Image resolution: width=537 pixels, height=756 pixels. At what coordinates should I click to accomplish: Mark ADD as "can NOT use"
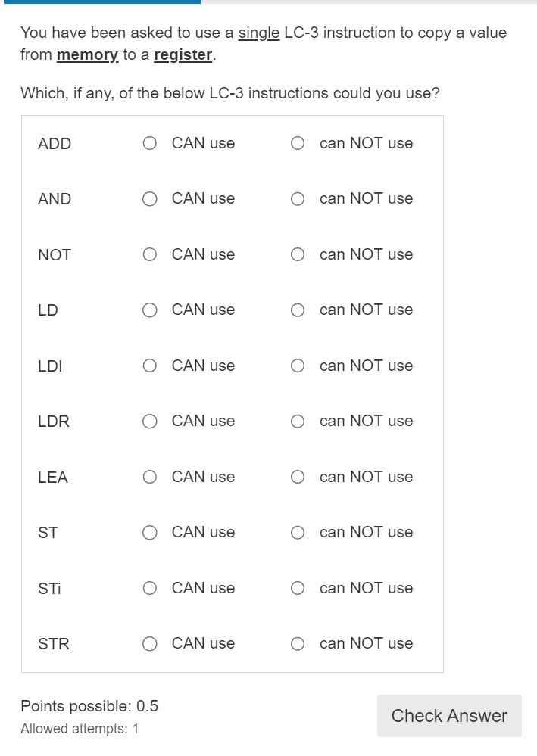297,143
